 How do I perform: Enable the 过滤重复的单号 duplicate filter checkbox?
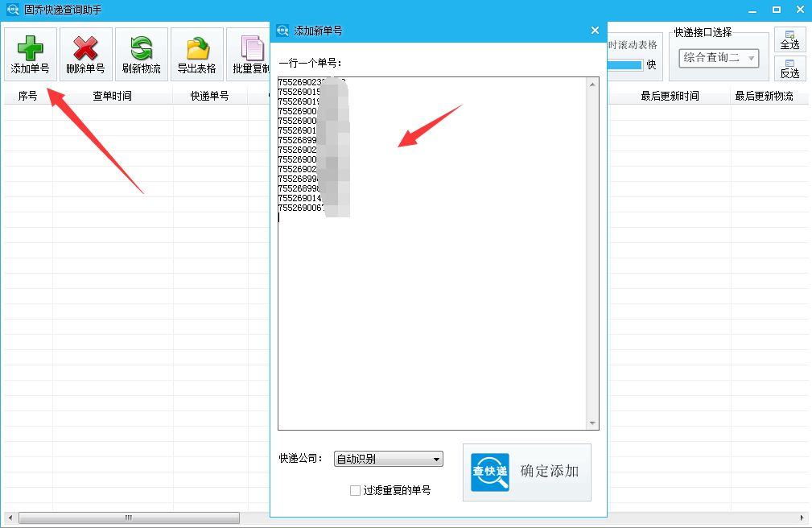(355, 490)
